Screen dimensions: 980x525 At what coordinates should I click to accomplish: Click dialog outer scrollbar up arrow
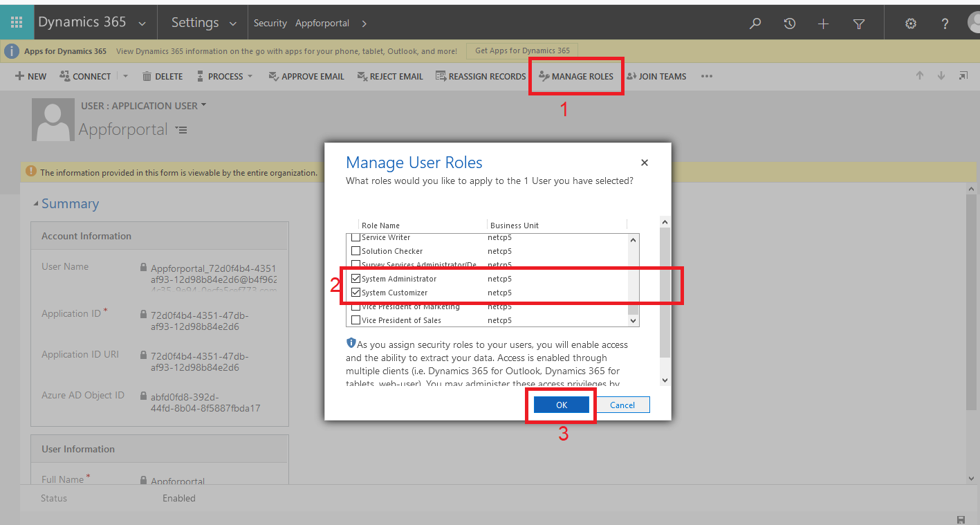point(665,222)
